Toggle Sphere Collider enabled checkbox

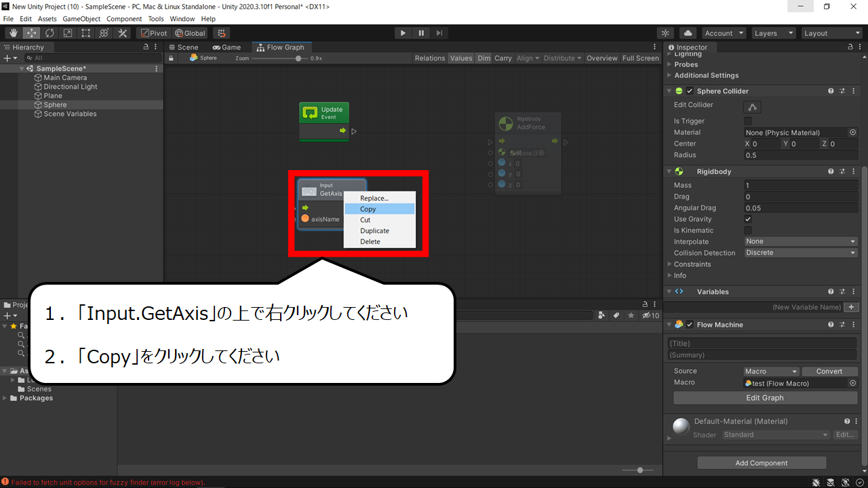click(x=690, y=91)
